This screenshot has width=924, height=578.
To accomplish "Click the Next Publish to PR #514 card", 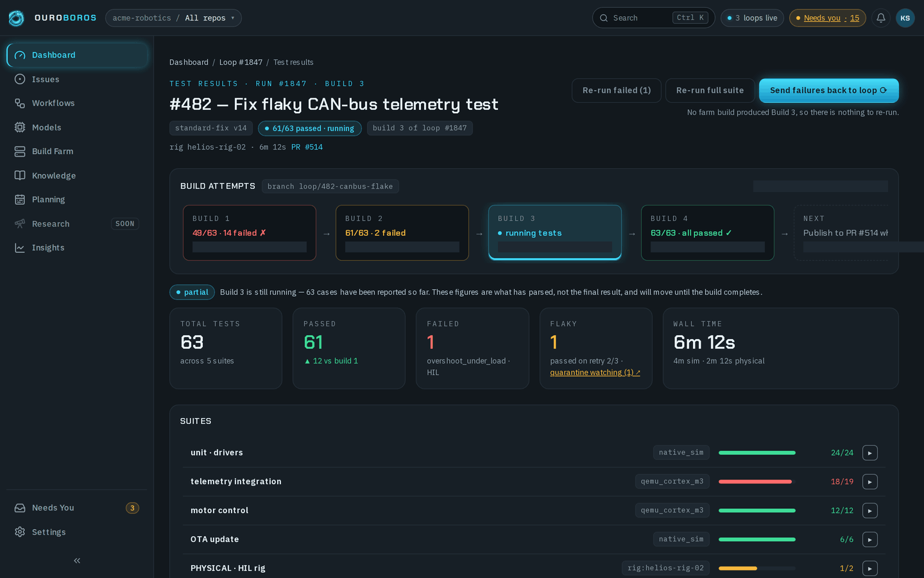I will pyautogui.click(x=841, y=232).
